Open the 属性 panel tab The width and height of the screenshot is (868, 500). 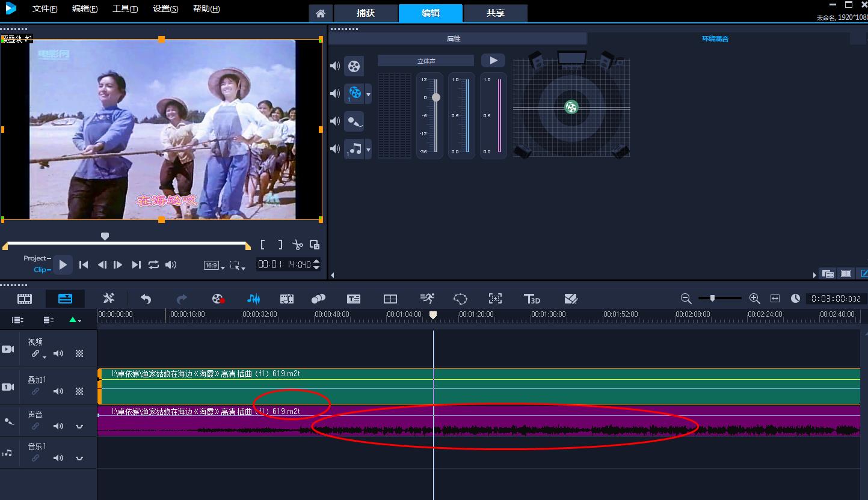[458, 38]
